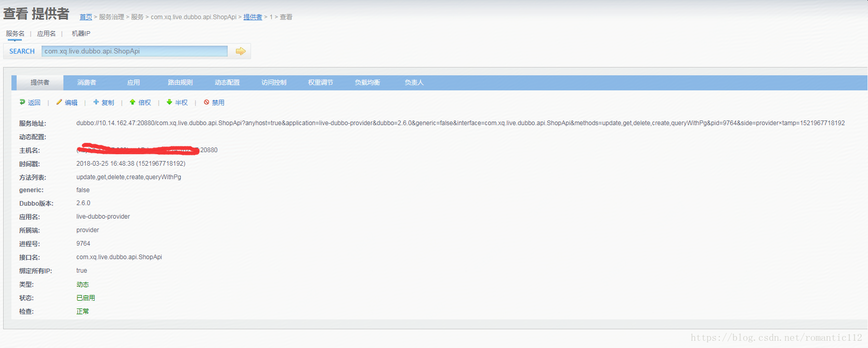Click the method list update,get,delete,create,queryWithPg
This screenshot has height=348, width=868.
coord(129,177)
